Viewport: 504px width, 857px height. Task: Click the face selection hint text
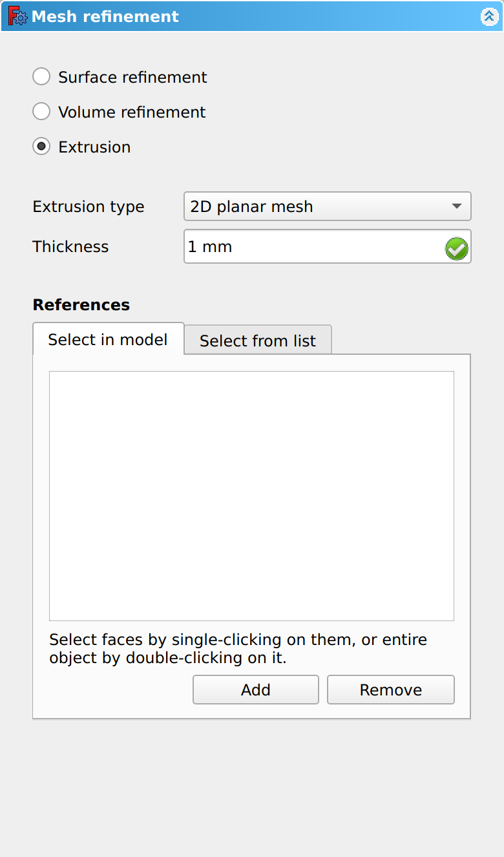[x=238, y=649]
